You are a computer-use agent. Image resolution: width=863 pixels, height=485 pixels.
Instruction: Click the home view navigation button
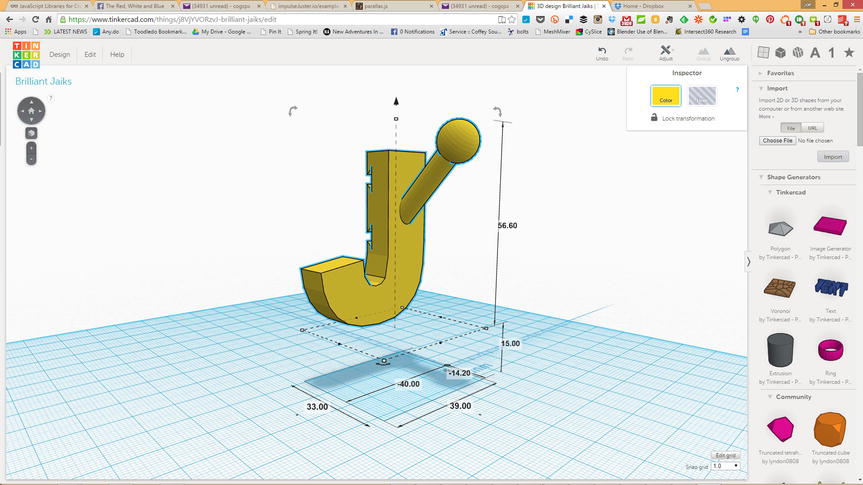tap(31, 111)
